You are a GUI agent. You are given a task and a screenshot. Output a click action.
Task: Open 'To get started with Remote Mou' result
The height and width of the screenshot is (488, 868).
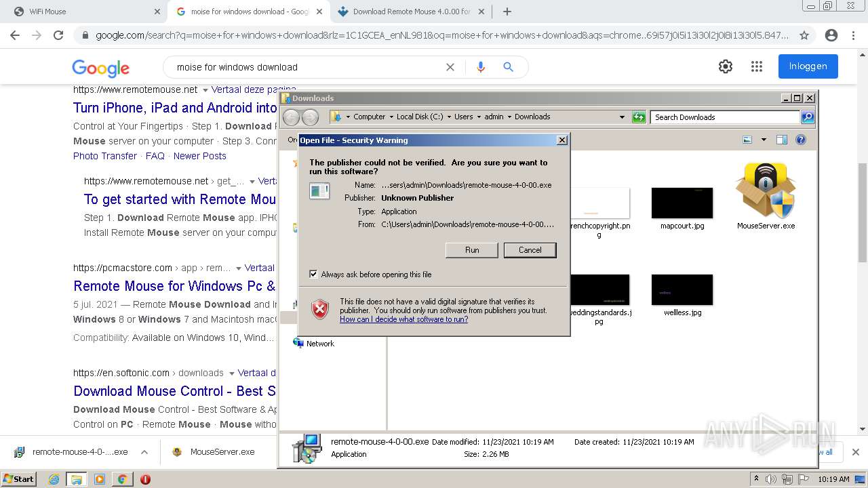pos(180,199)
